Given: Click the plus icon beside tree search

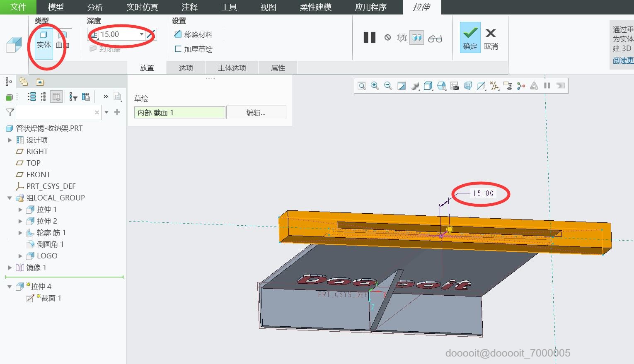Looking at the screenshot, I should pos(117,112).
